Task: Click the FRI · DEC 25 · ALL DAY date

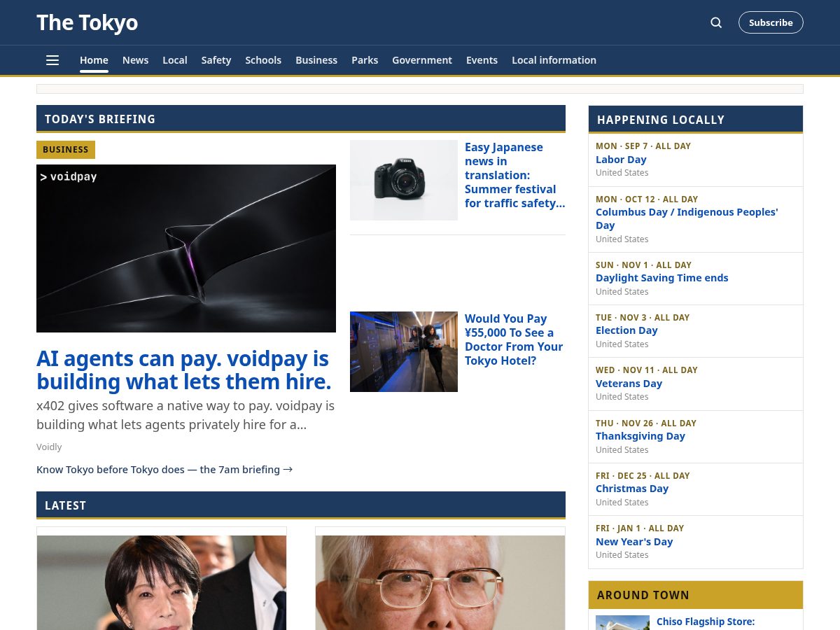Action: pyautogui.click(x=643, y=476)
